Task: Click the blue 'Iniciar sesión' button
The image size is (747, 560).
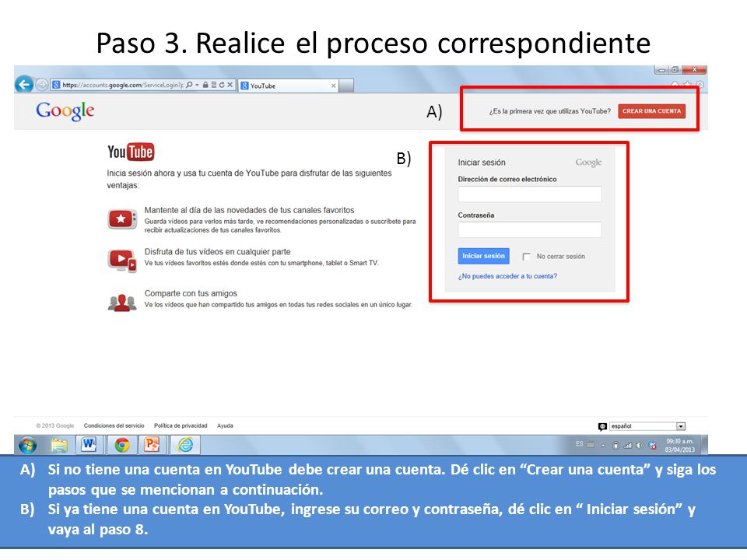Action: click(483, 256)
